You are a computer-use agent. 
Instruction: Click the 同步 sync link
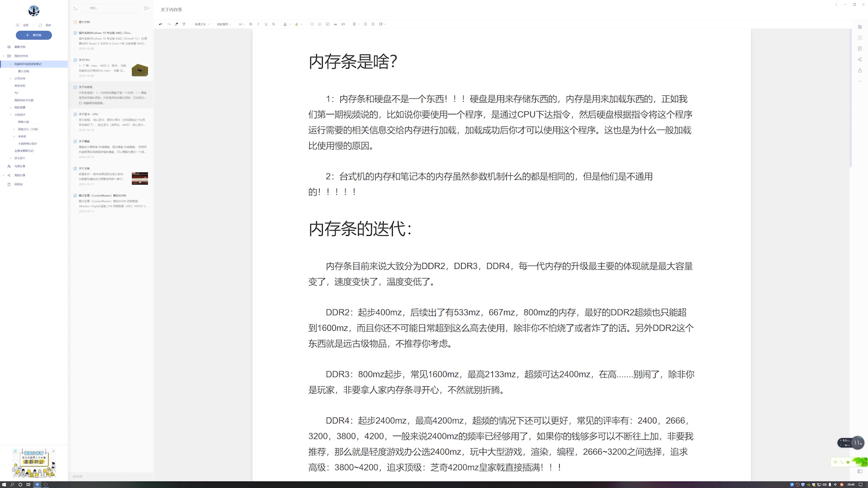[x=48, y=25]
